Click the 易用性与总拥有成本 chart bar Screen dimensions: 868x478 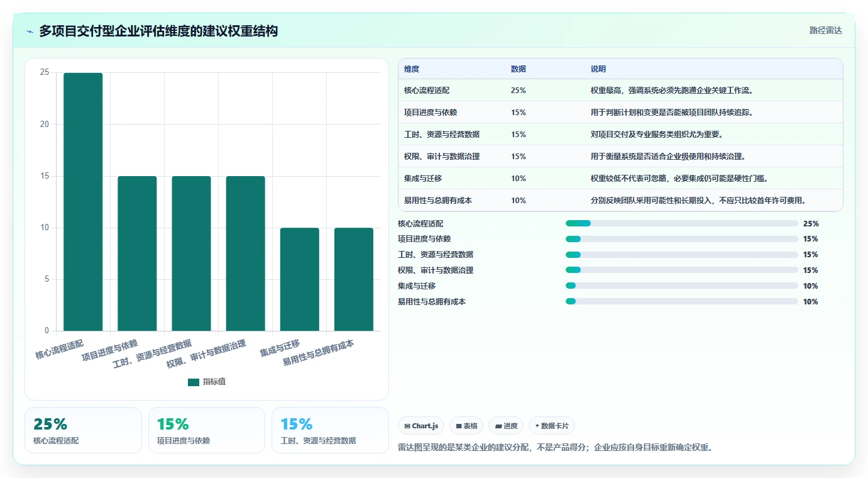[353, 279]
